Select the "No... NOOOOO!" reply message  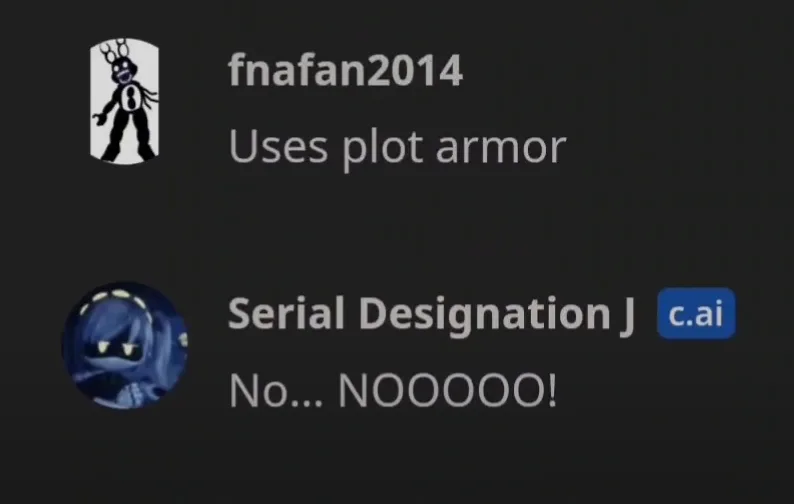pos(392,390)
